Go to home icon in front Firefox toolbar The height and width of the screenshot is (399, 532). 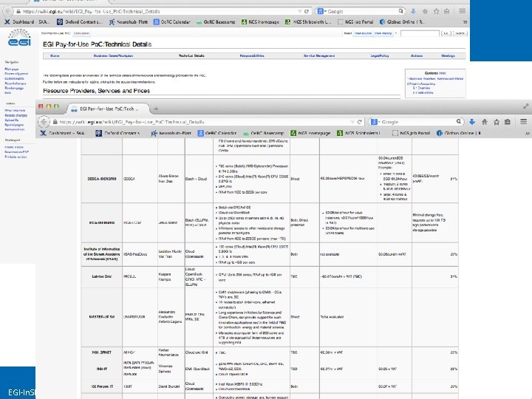485,122
